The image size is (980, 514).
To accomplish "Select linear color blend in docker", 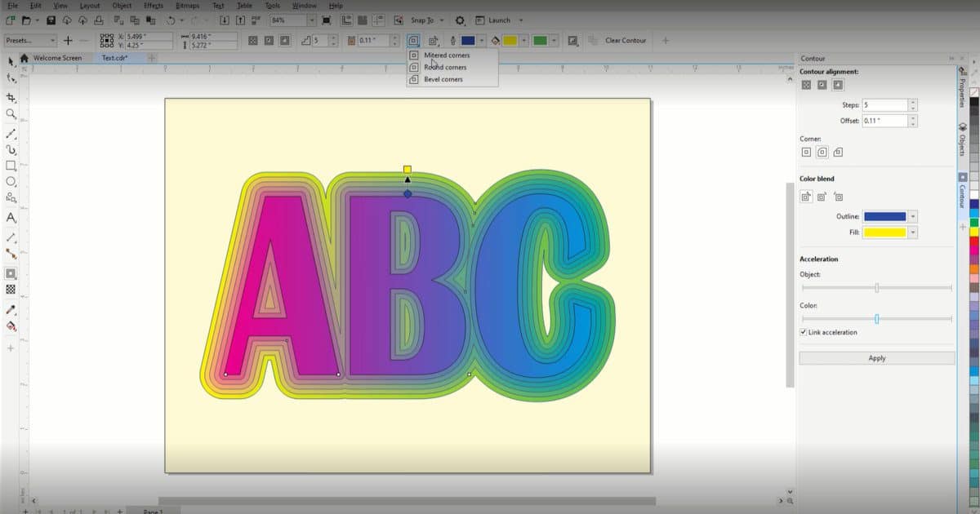I will 806,197.
